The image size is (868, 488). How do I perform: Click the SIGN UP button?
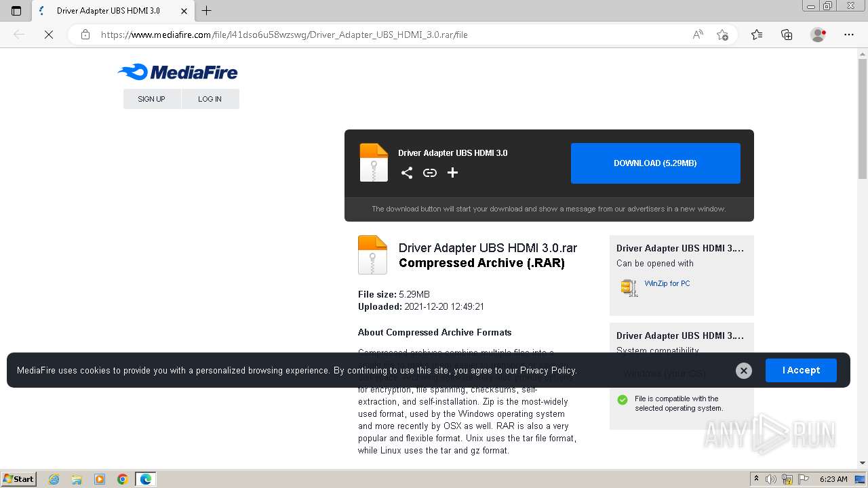(x=151, y=99)
